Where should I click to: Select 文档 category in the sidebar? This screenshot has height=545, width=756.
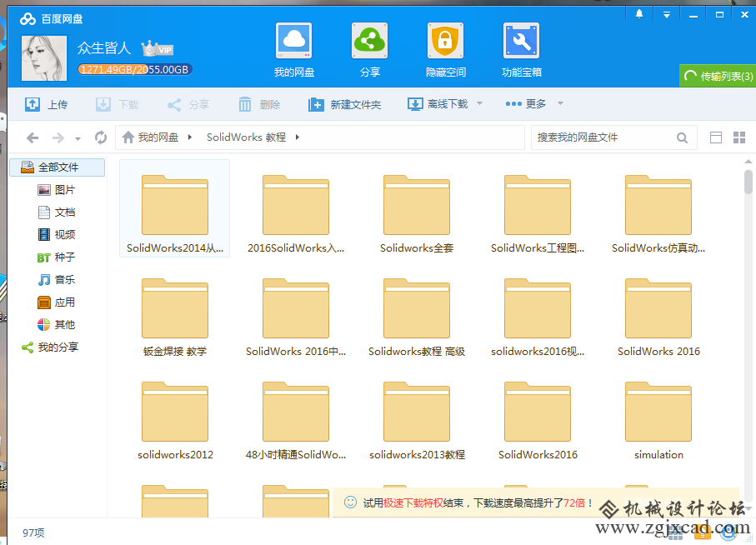[x=57, y=212]
